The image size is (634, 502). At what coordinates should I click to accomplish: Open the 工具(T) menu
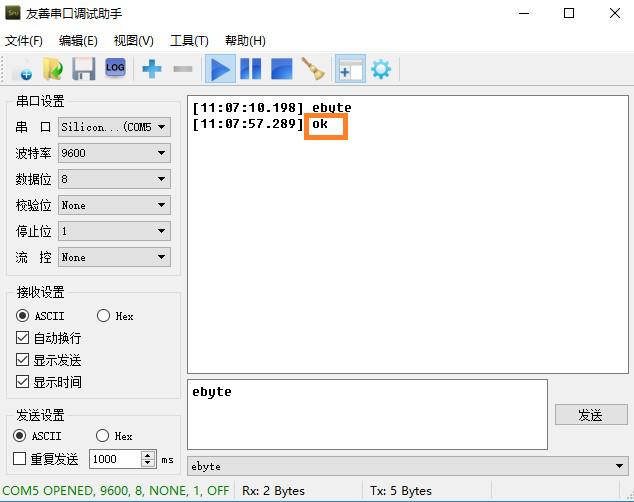click(x=189, y=41)
